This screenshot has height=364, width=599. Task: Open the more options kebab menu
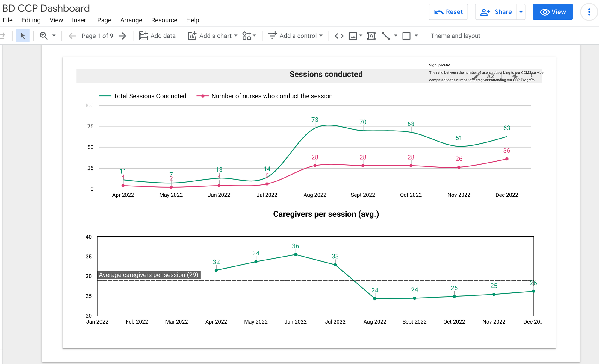click(589, 12)
